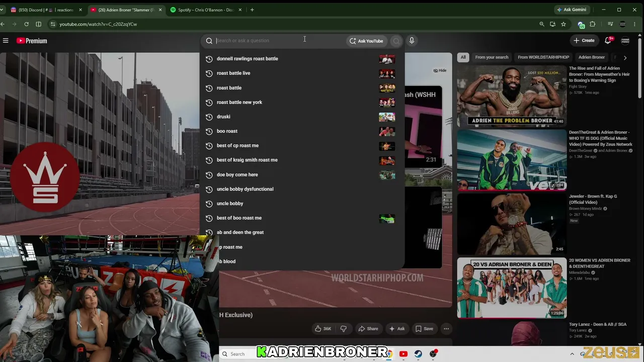Hide the end-screen video cards
644x362 pixels.
point(440,70)
